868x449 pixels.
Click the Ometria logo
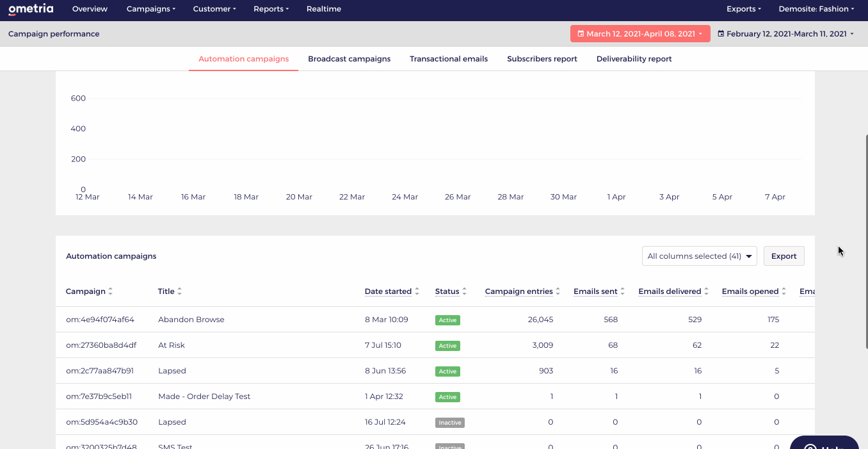31,9
